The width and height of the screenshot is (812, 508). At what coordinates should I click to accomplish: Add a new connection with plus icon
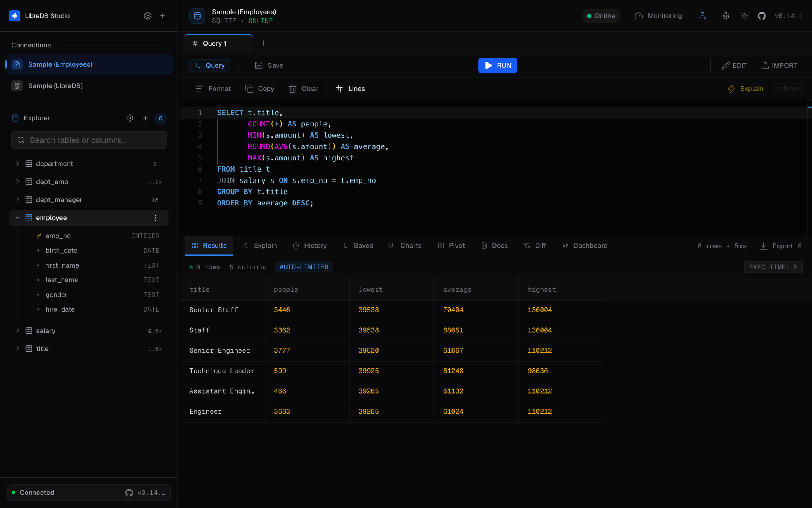pyautogui.click(x=162, y=16)
